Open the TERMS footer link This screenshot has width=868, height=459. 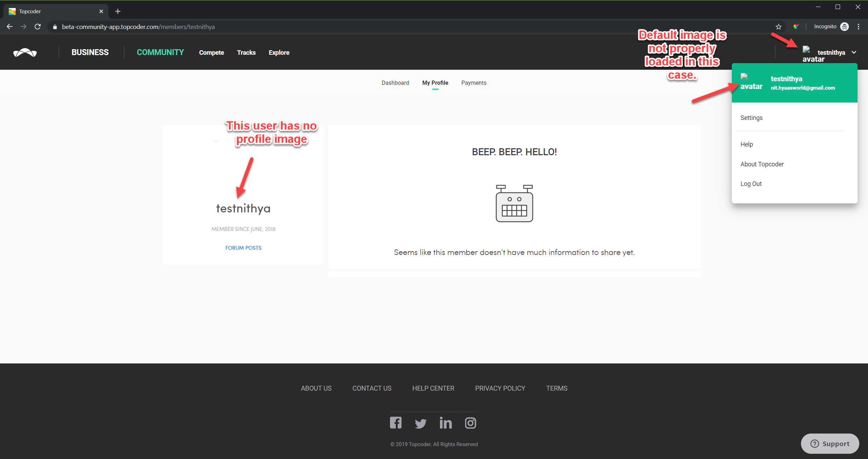(557, 388)
